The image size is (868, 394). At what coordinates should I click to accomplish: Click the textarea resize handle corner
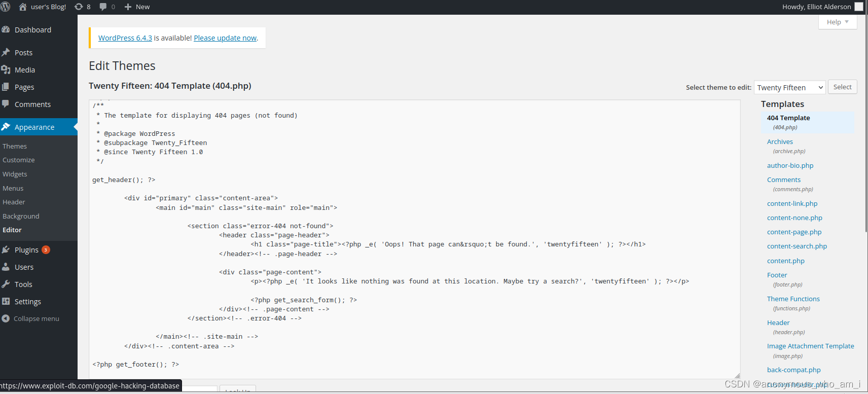point(737,376)
